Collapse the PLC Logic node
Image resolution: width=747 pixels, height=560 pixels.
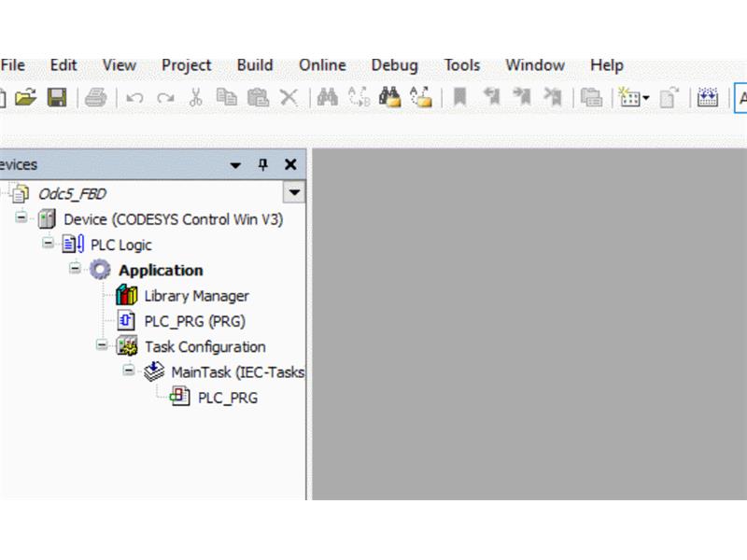(48, 244)
